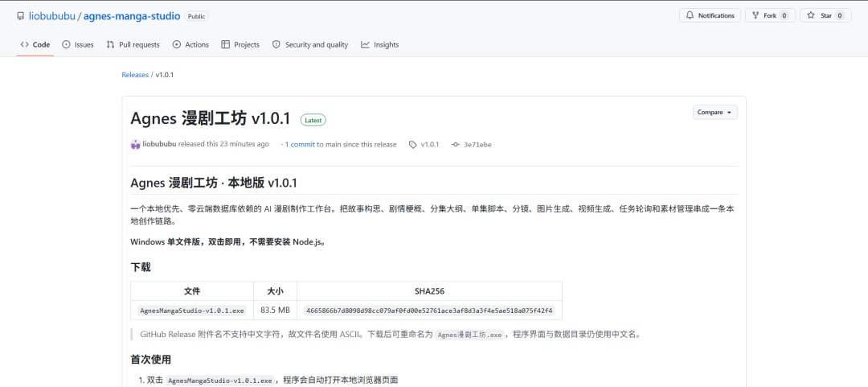The image size is (868, 387).
Task: Click the SHA256 table column header
Action: [x=429, y=291]
